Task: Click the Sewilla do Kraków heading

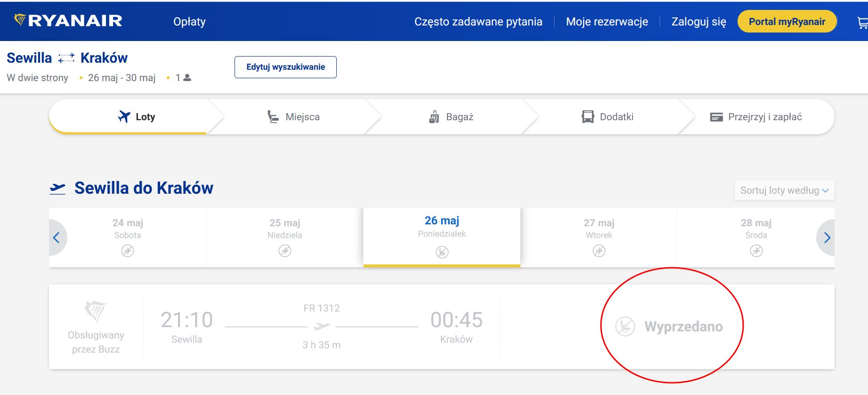Action: pos(144,188)
